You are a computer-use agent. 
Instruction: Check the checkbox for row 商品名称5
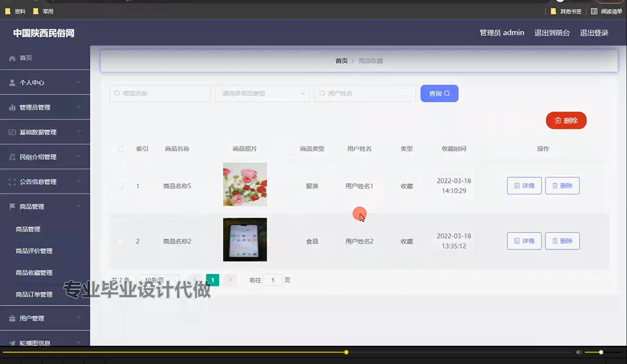click(120, 186)
